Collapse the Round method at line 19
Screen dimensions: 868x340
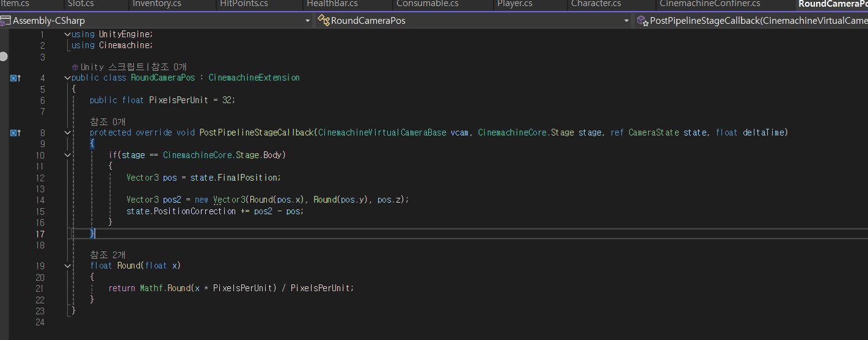coord(67,266)
